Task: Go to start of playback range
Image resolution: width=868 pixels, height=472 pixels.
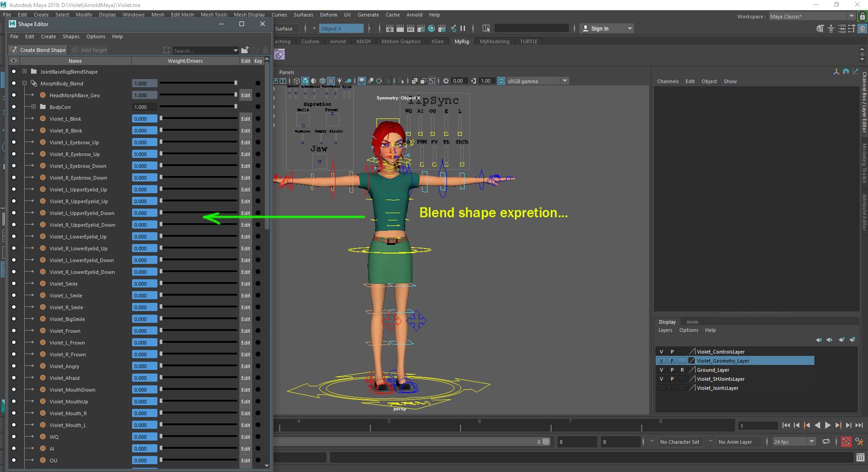Action: tap(786, 425)
